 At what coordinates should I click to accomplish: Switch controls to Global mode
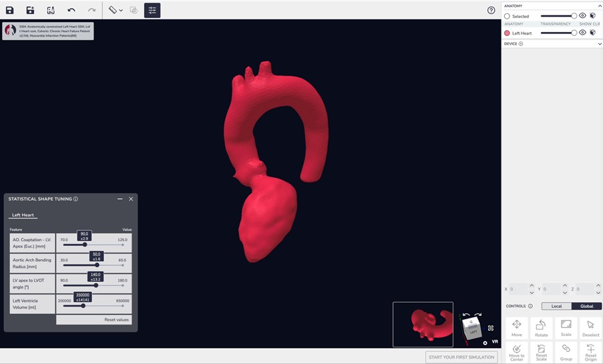point(586,306)
